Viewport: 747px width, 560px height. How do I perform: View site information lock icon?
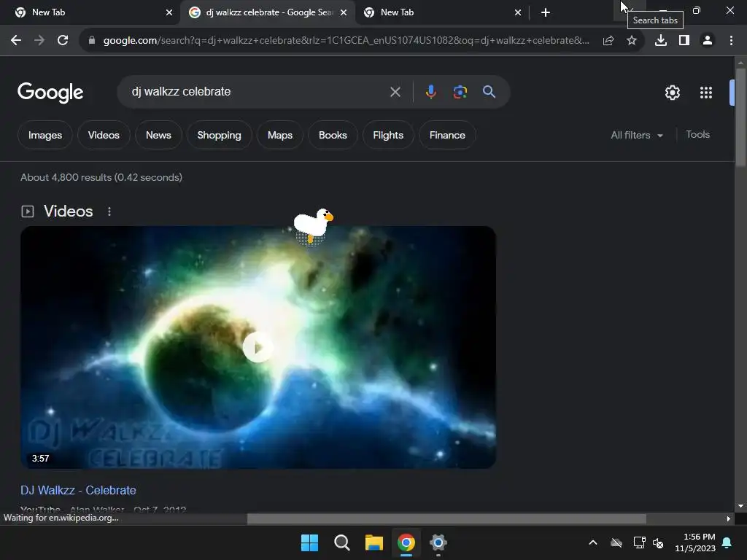[x=92, y=41]
